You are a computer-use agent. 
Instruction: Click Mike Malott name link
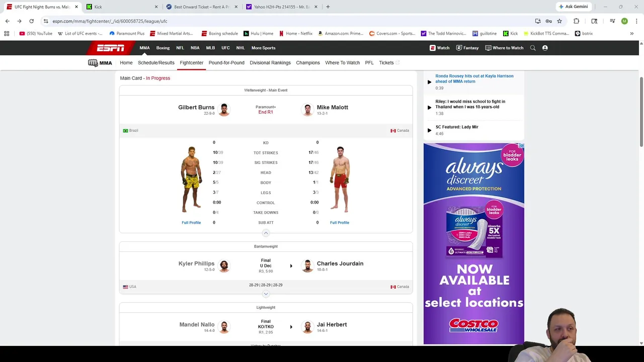[x=333, y=107]
